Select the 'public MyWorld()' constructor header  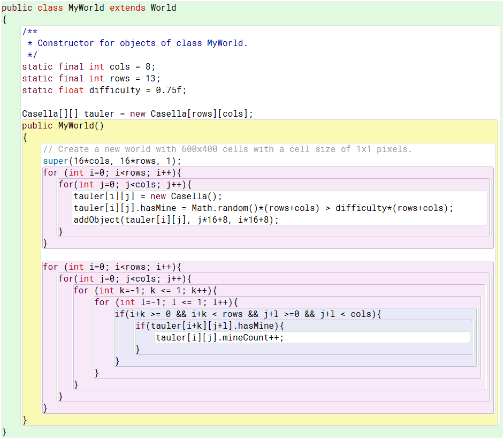click(63, 126)
